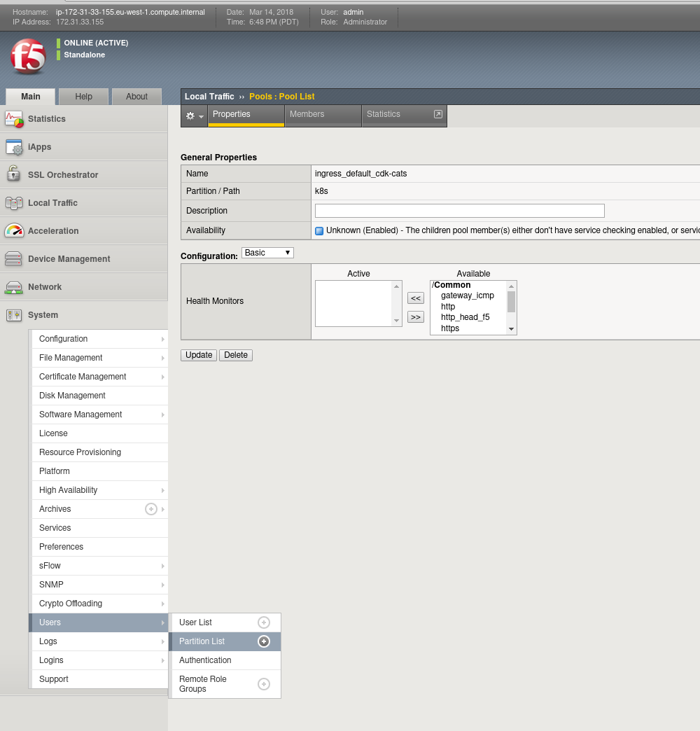Screen dimensions: 700x731
Task: Click the F5 logo
Action: tap(28, 57)
